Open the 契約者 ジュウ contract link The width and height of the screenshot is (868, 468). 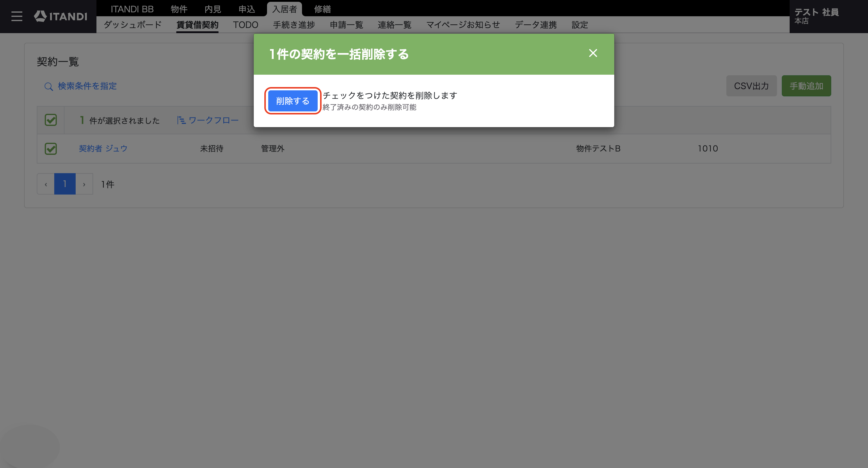pyautogui.click(x=103, y=148)
